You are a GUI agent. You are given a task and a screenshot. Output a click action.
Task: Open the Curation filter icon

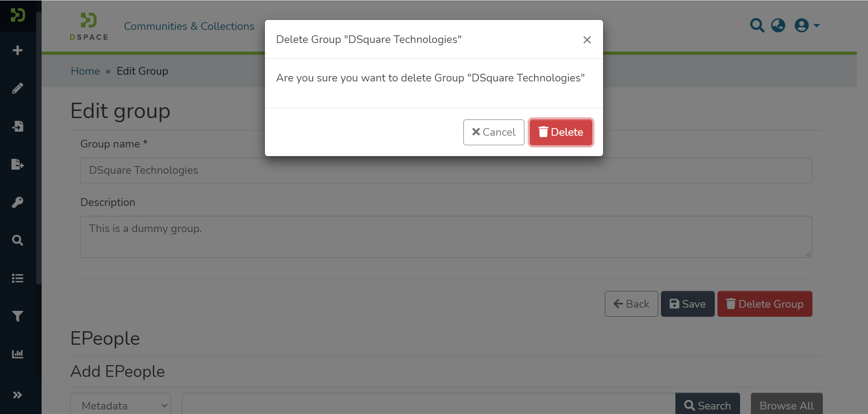click(18, 316)
